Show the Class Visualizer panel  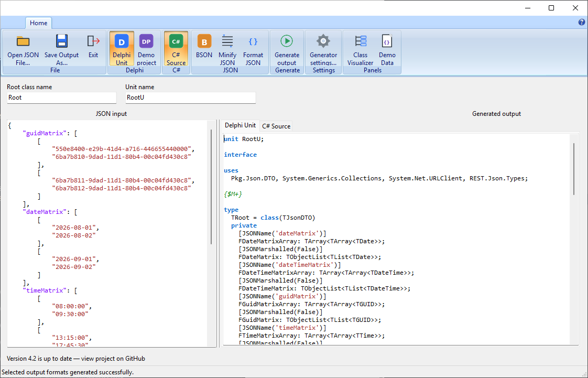click(x=360, y=49)
